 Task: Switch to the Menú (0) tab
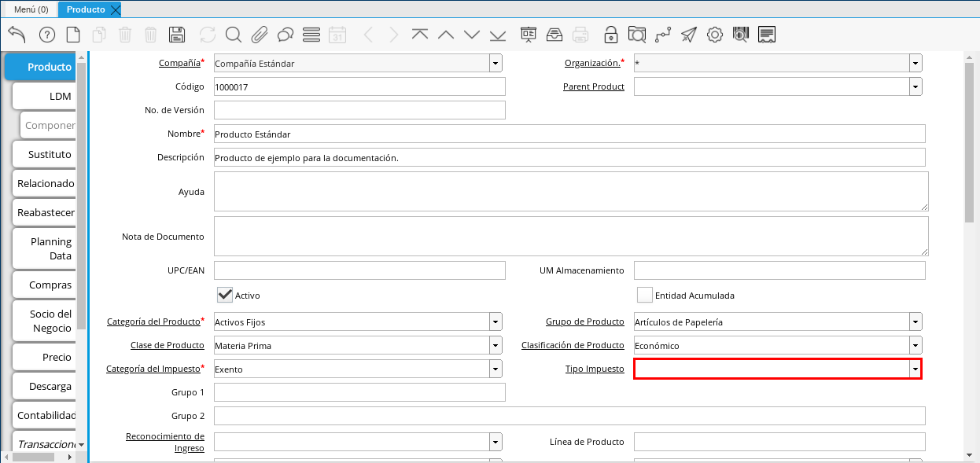[31, 9]
